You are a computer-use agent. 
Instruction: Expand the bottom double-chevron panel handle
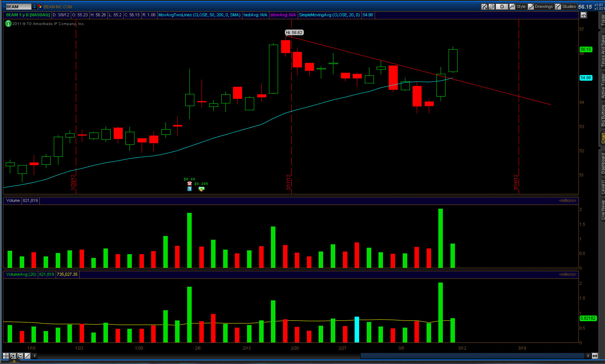pyautogui.click(x=14, y=361)
